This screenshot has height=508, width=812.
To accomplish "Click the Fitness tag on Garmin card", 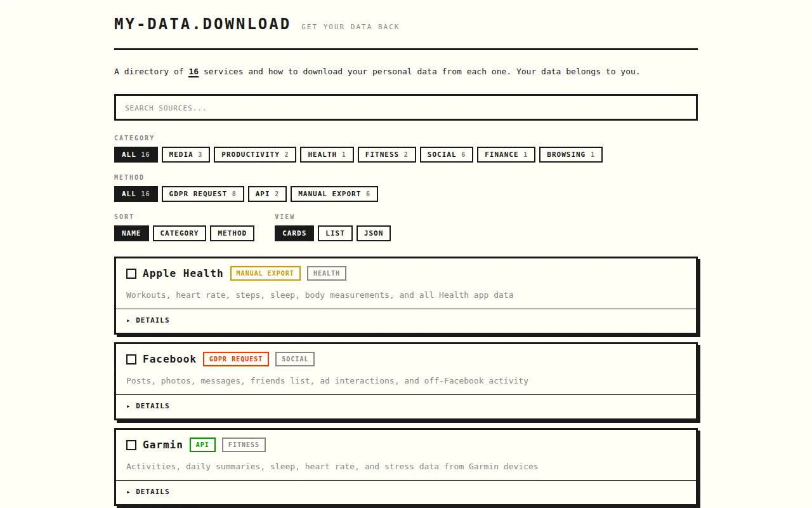I will point(244,445).
